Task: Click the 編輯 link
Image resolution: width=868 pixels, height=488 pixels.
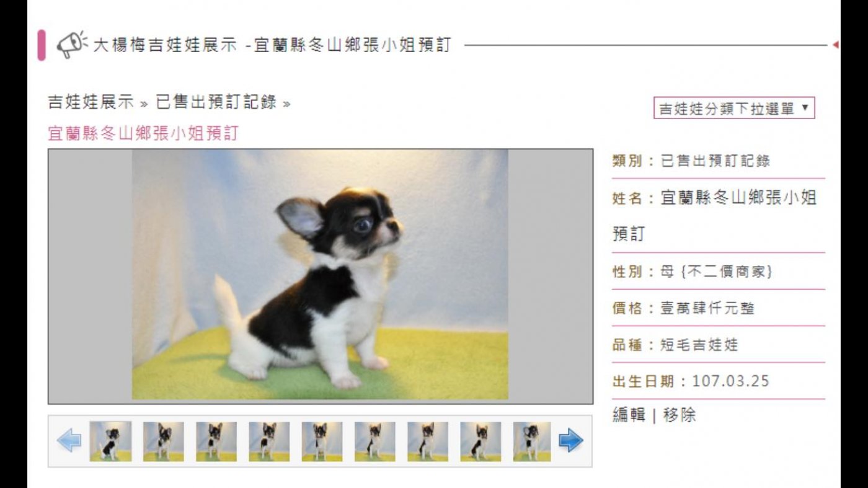Action: (629, 415)
